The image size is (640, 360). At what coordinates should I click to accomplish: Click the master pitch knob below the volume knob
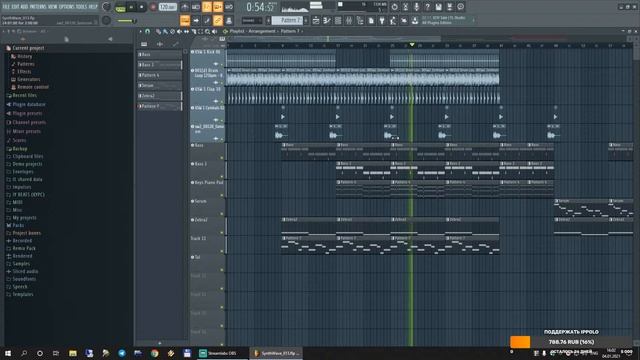[106, 20]
